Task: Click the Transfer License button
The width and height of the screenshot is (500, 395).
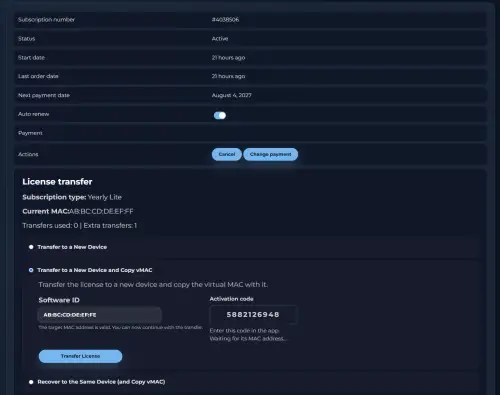Action: click(80, 356)
